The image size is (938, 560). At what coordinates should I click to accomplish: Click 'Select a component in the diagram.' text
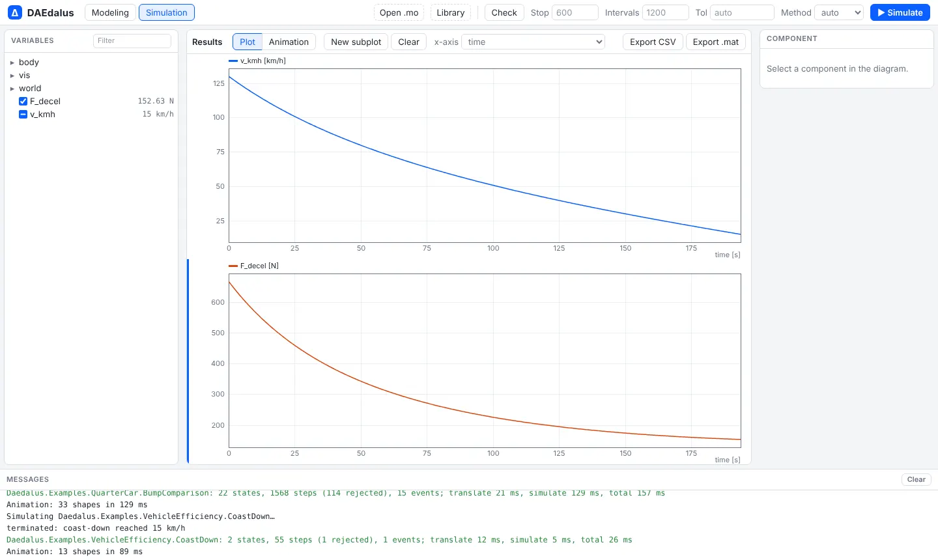(x=837, y=68)
